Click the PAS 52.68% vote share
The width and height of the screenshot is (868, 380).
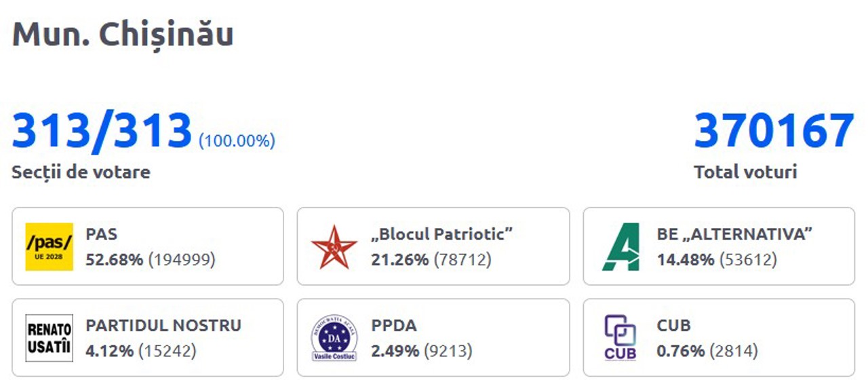pos(114,259)
